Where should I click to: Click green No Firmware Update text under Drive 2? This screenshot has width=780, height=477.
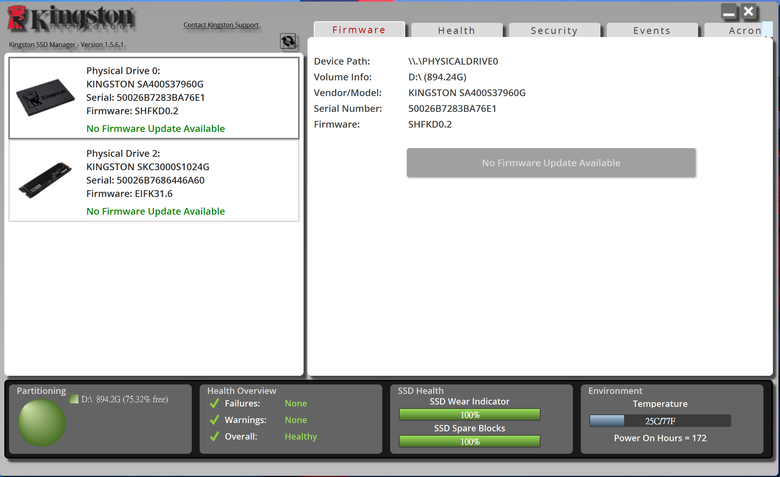(x=156, y=211)
